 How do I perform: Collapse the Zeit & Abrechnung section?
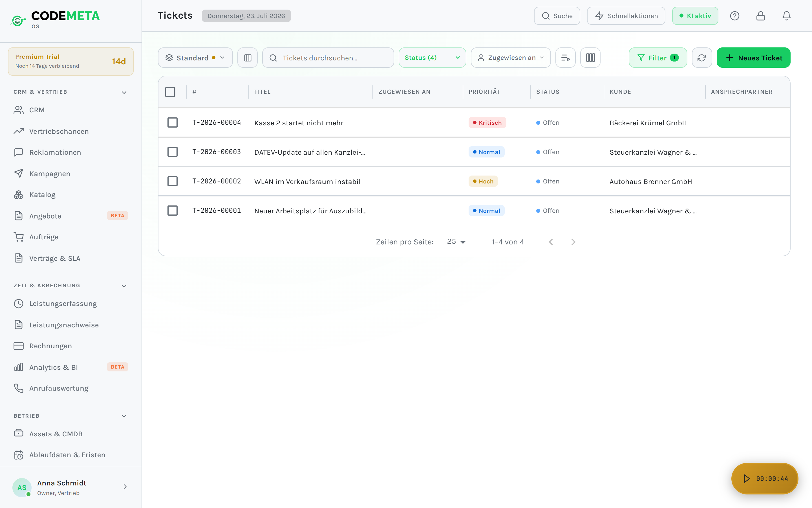click(x=124, y=286)
